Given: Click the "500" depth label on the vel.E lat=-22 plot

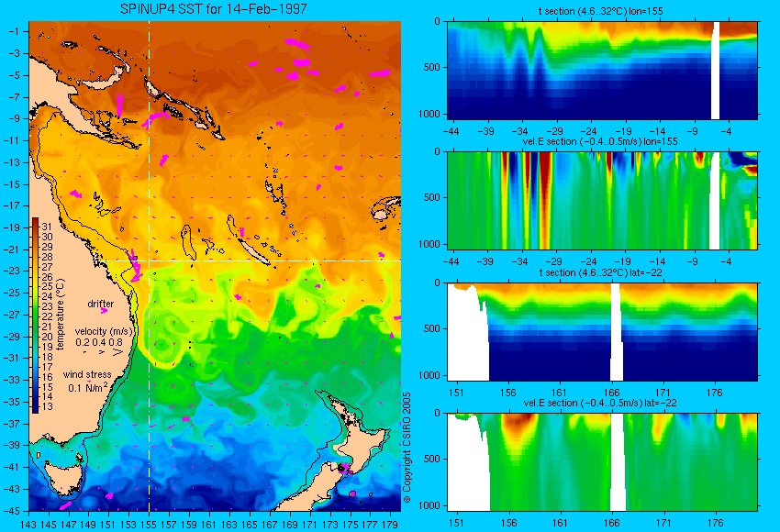Looking at the screenshot, I should [432, 459].
